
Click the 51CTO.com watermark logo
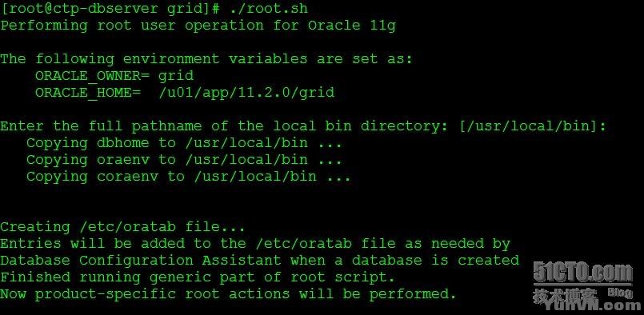click(583, 273)
